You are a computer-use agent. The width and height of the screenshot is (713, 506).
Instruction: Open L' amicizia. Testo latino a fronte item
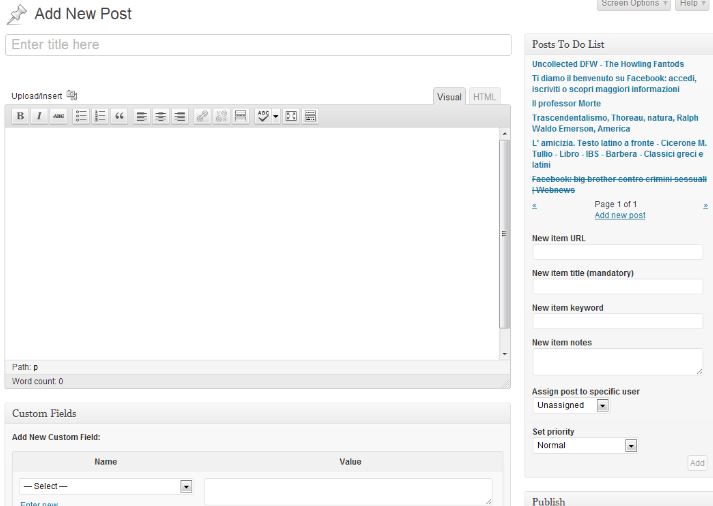pos(619,154)
